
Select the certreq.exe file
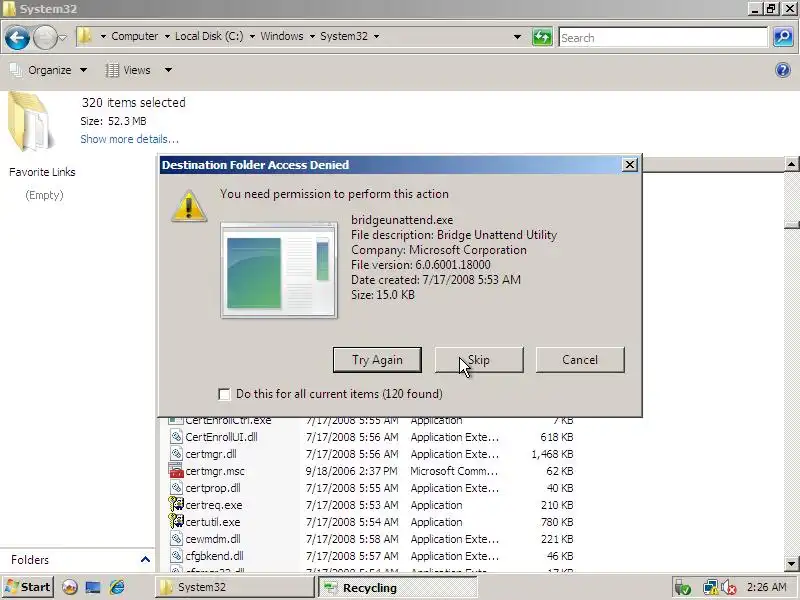214,505
